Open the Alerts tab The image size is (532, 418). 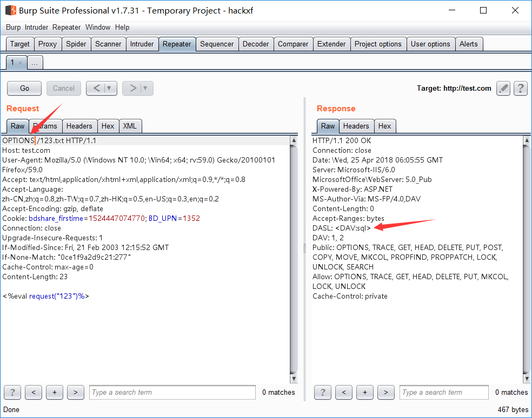469,44
